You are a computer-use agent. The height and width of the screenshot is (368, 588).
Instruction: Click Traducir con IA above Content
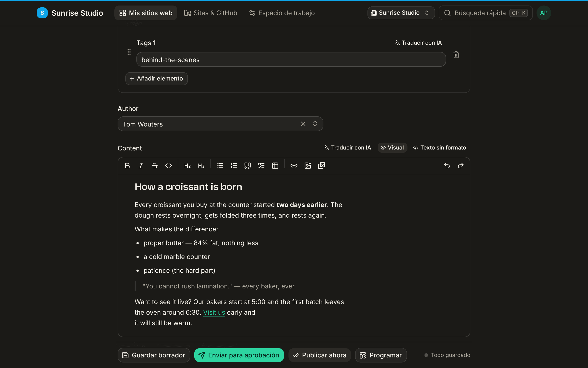[348, 148]
